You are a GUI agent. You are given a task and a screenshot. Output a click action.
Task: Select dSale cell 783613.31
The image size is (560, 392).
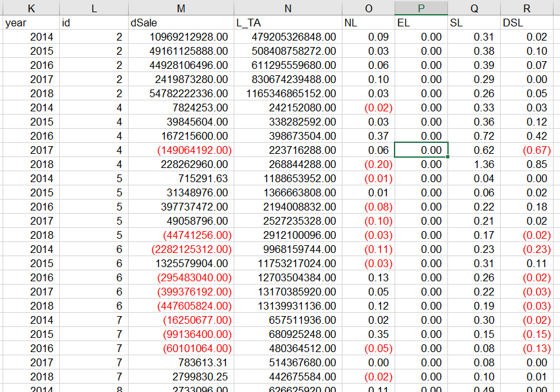[x=181, y=362]
